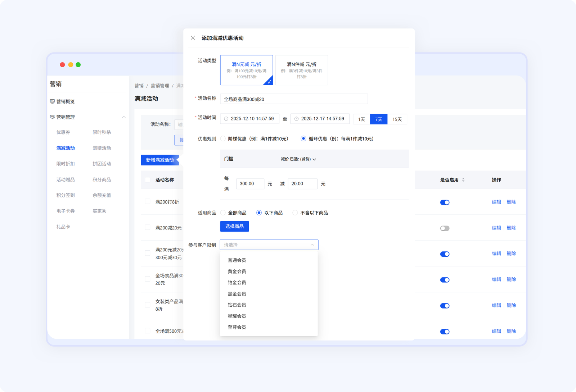
Task: Click the end time clock icon
Action: [296, 119]
